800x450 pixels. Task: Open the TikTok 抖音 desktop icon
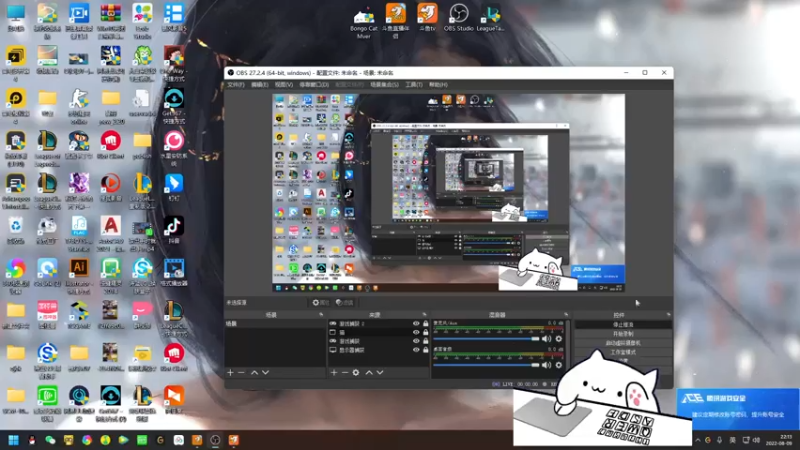click(x=174, y=229)
